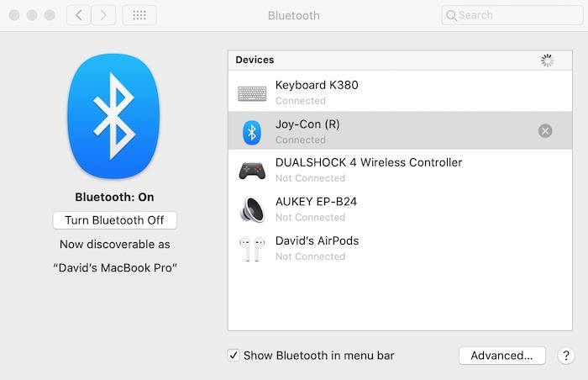
Task: Click the window close button
Action: tap(14, 15)
